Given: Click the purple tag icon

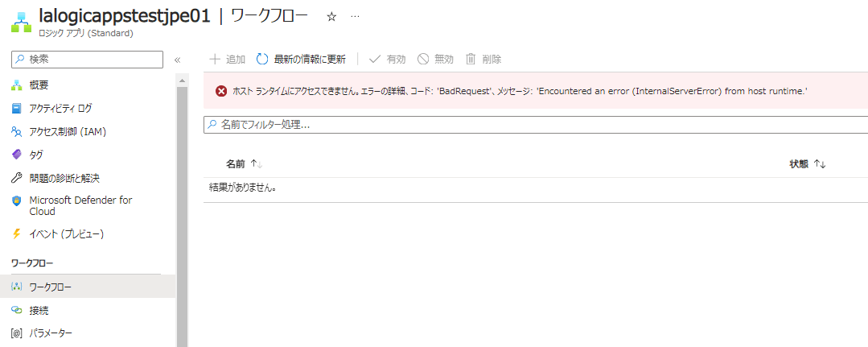Looking at the screenshot, I should point(17,155).
